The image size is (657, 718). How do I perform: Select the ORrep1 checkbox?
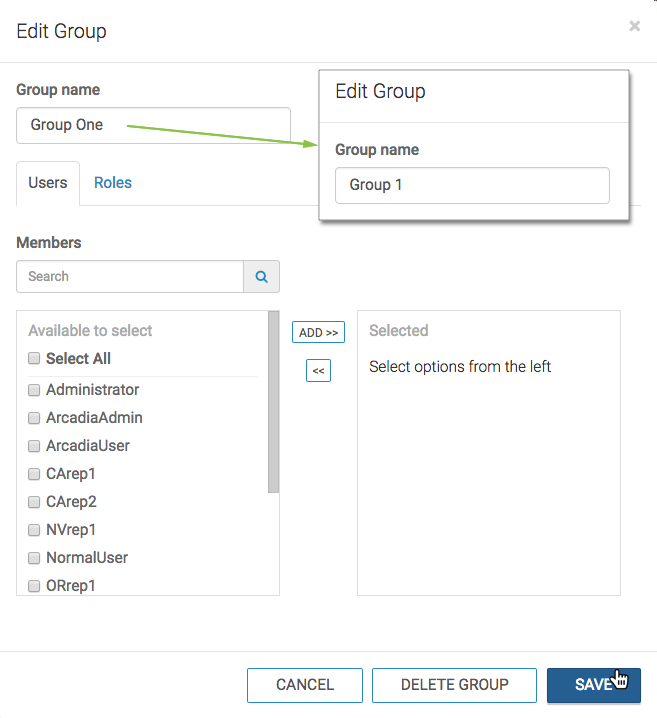click(34, 586)
